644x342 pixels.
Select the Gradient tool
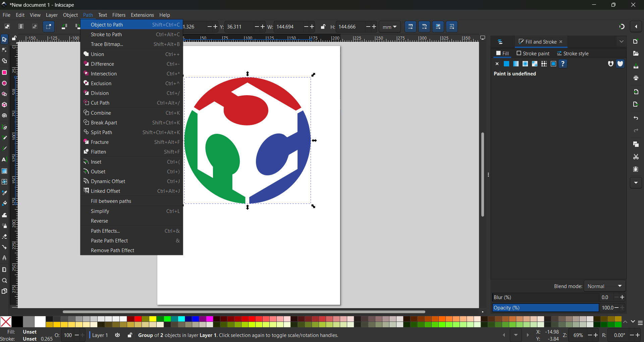point(4,171)
